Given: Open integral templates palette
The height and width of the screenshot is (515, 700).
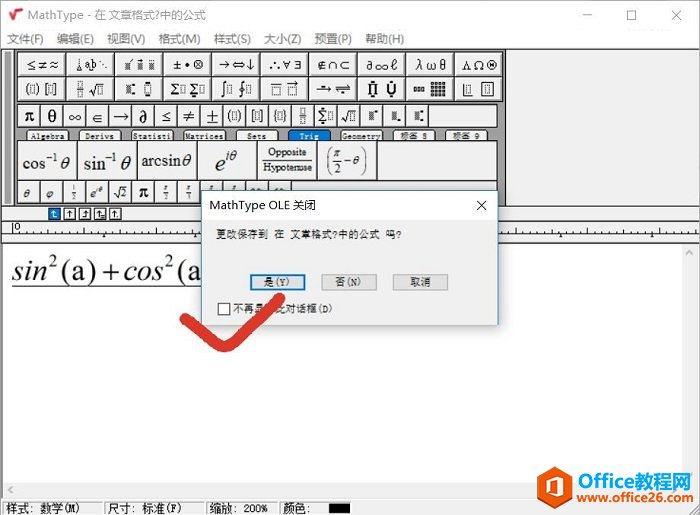Looking at the screenshot, I should pyautogui.click(x=237, y=89).
